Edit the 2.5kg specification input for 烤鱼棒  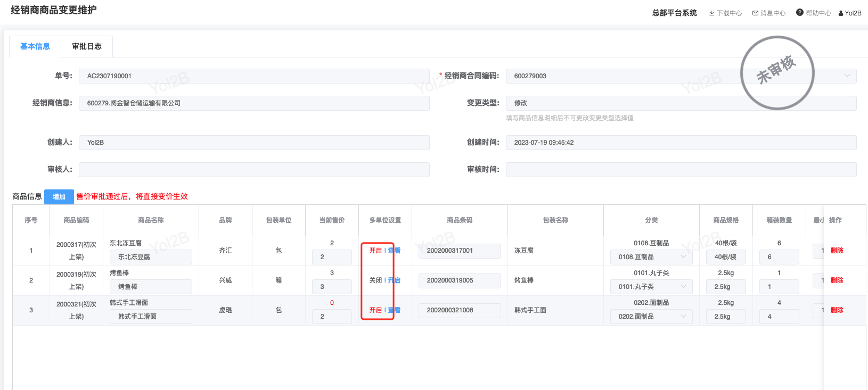(x=726, y=287)
